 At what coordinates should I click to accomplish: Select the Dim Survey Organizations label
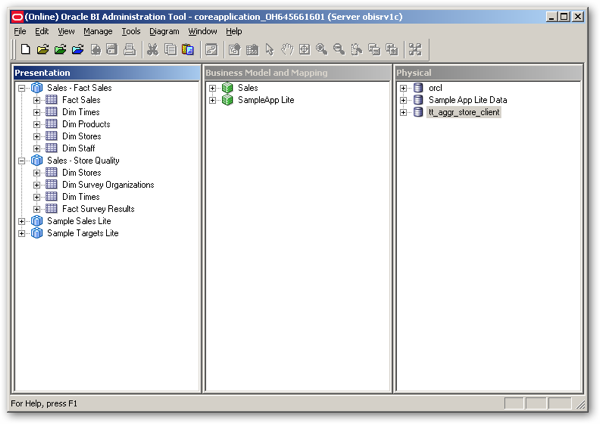pos(108,185)
